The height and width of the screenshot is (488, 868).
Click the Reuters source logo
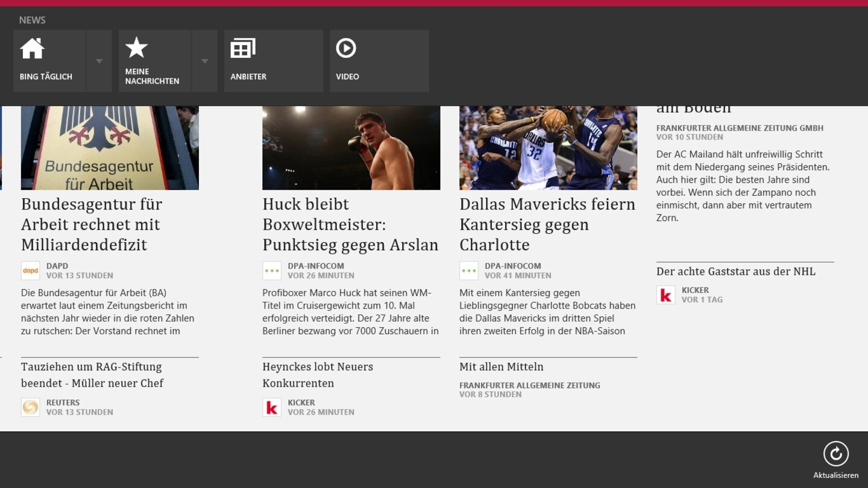[x=30, y=407]
